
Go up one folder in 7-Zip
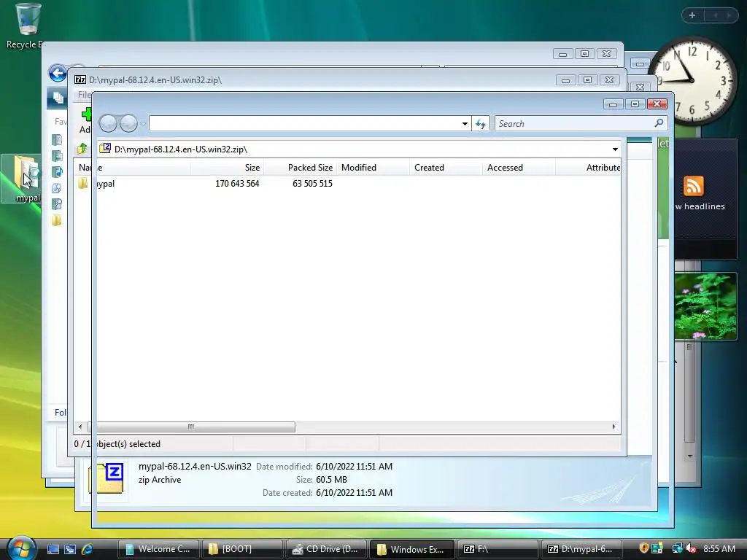click(x=82, y=149)
